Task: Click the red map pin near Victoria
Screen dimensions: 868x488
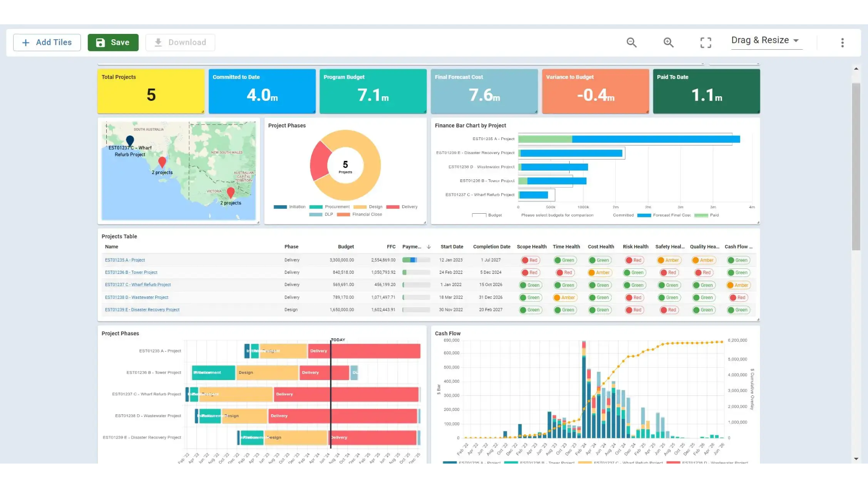Action: (231, 192)
